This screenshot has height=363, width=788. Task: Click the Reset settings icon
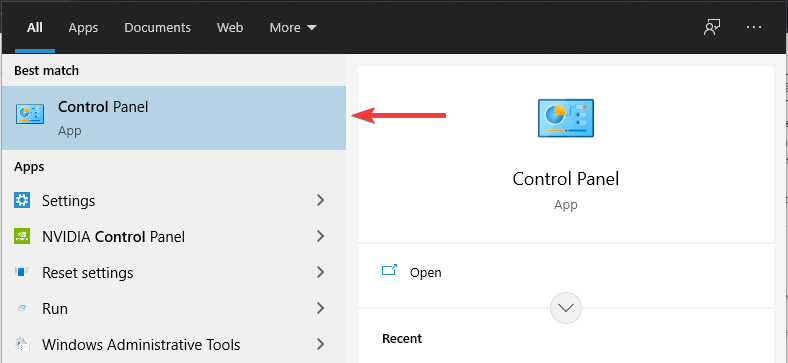22,273
